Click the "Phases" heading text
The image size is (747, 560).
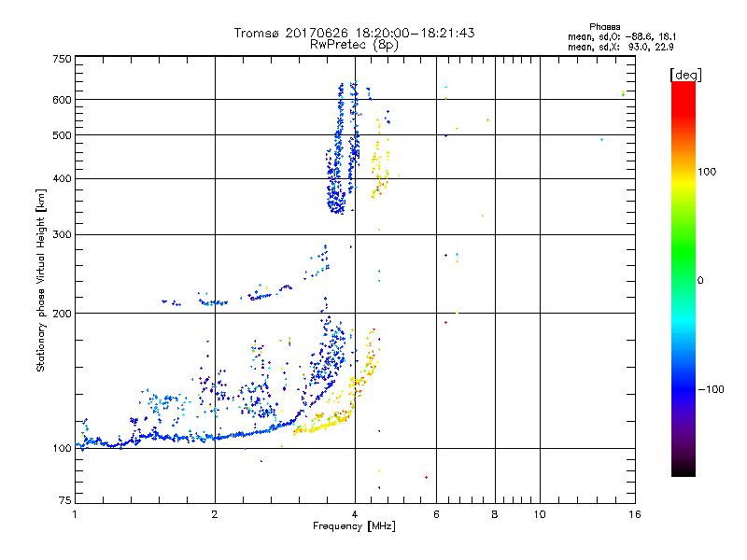click(604, 27)
